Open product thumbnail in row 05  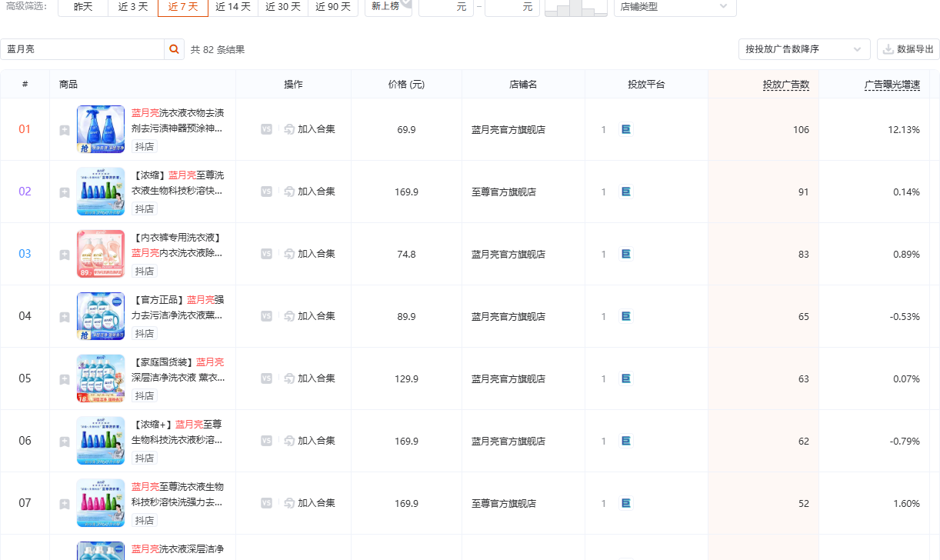coord(101,378)
